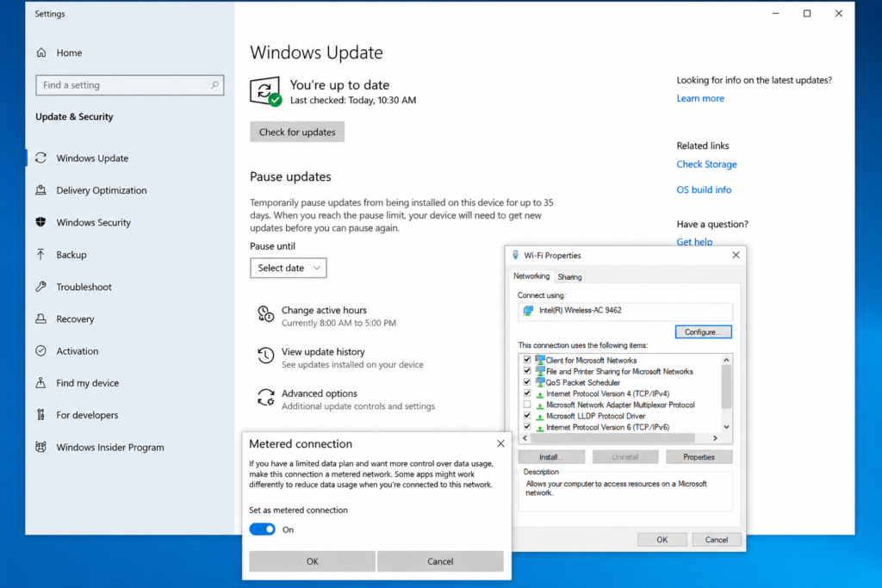The image size is (882, 588).
Task: Uncheck QoS Packet Scheduler checkbox
Action: click(x=527, y=382)
